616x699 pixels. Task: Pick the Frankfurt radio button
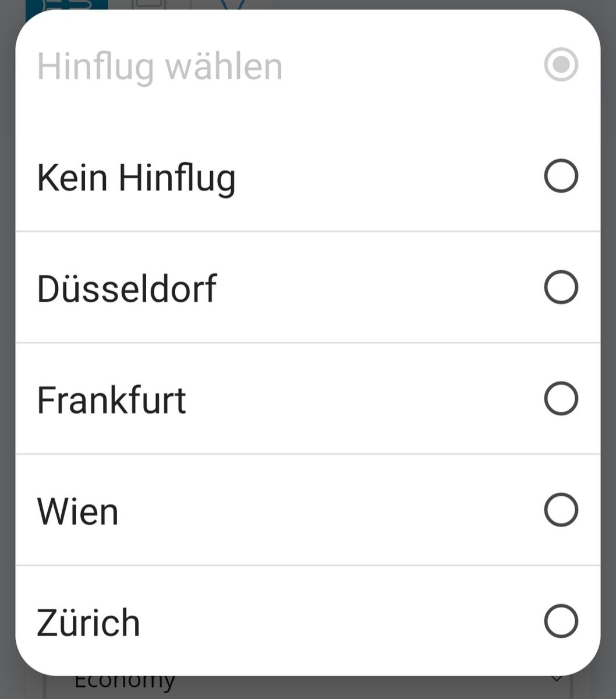click(x=561, y=398)
